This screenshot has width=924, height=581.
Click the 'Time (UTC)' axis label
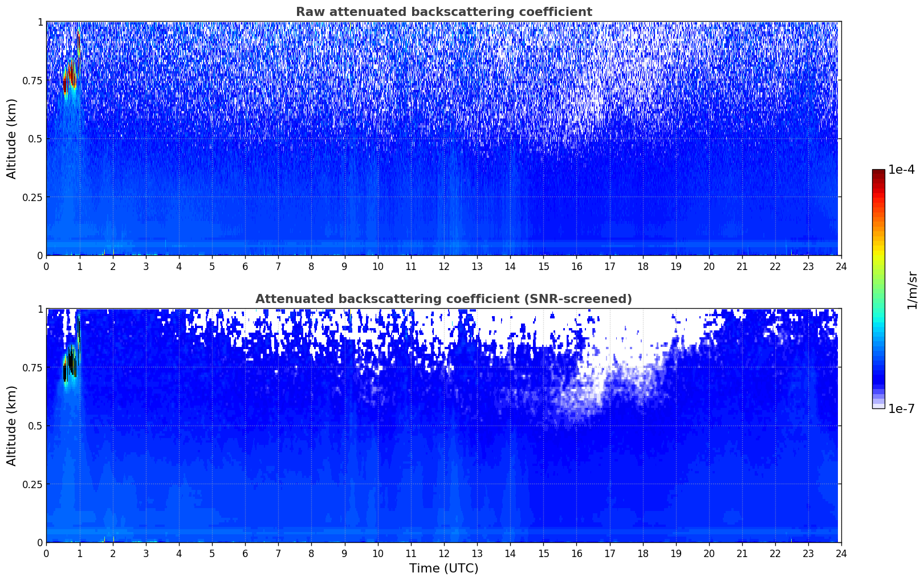click(443, 568)
